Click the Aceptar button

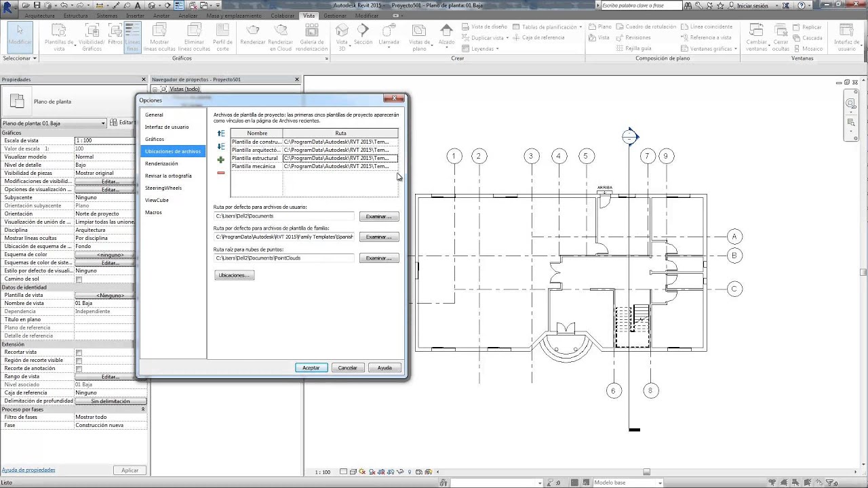point(311,368)
